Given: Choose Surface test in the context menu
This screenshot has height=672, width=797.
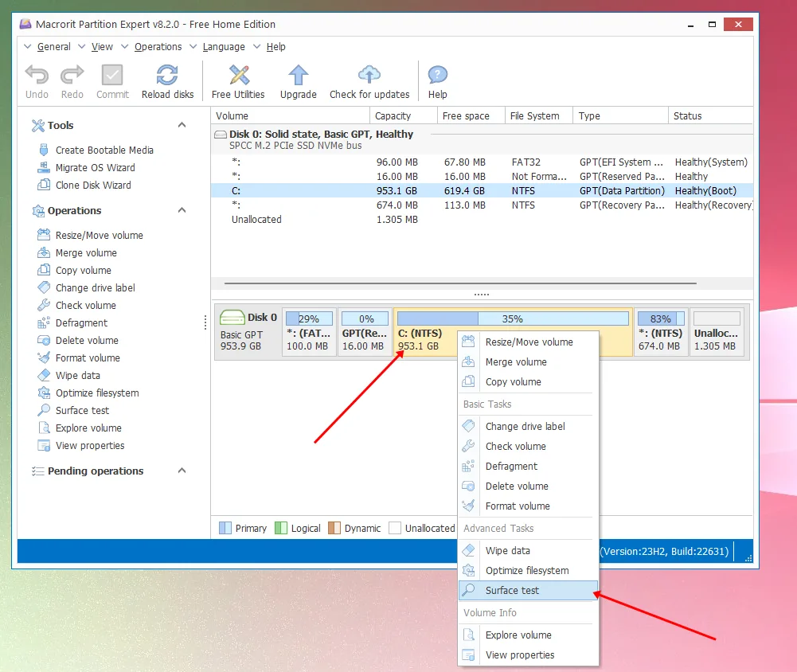Looking at the screenshot, I should click(512, 590).
